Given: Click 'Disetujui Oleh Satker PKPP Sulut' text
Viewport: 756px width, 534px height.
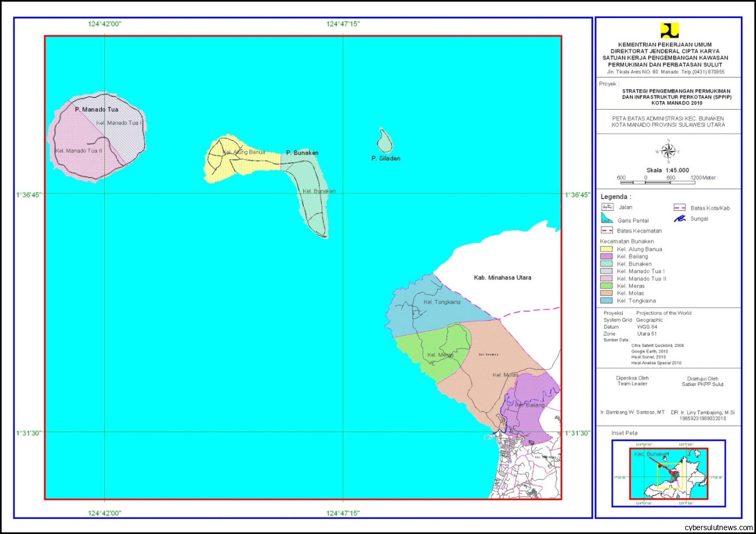Looking at the screenshot, I should point(703,381).
